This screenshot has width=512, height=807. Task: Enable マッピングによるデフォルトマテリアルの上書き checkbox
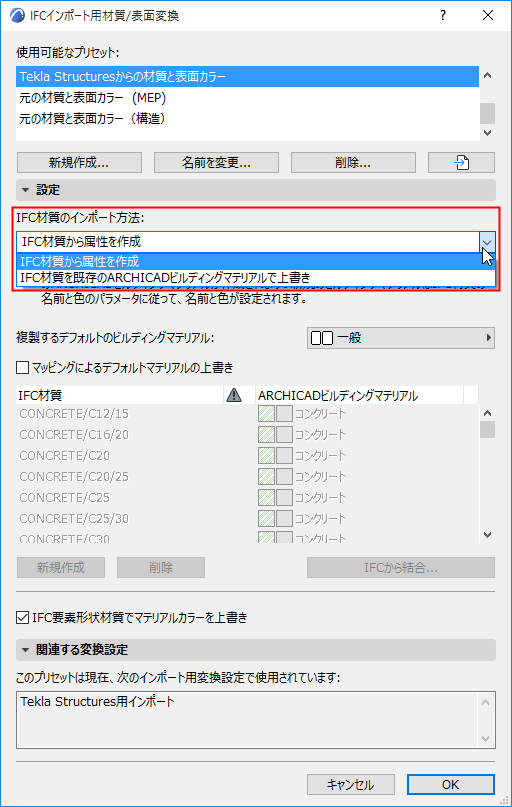point(22,367)
